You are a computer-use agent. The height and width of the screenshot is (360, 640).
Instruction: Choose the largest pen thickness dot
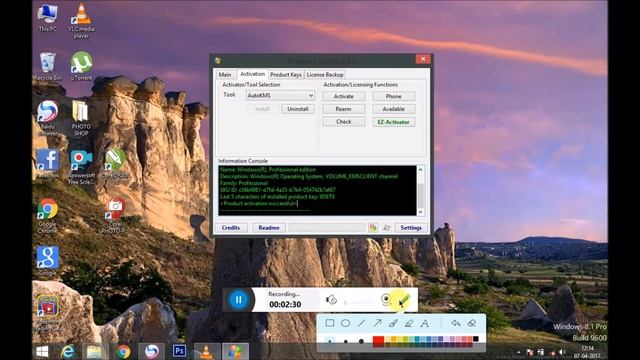[x=361, y=341]
